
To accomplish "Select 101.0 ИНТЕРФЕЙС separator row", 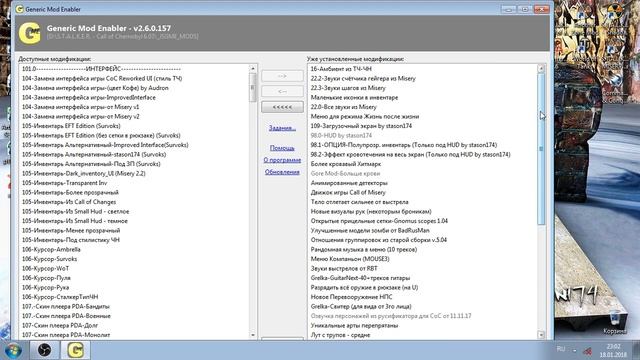I will coord(101,69).
